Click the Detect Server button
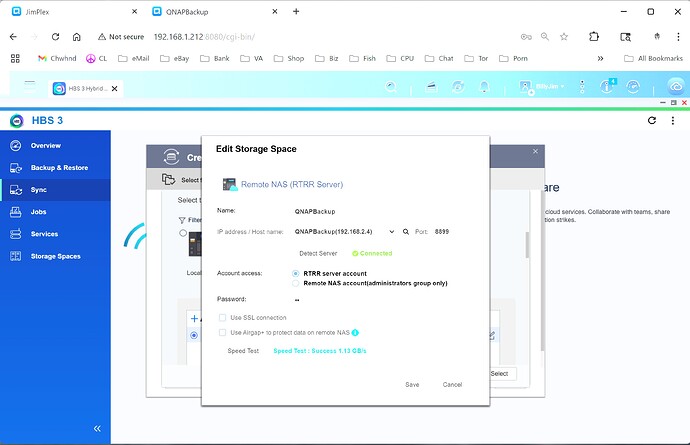The image size is (690, 445). click(318, 253)
